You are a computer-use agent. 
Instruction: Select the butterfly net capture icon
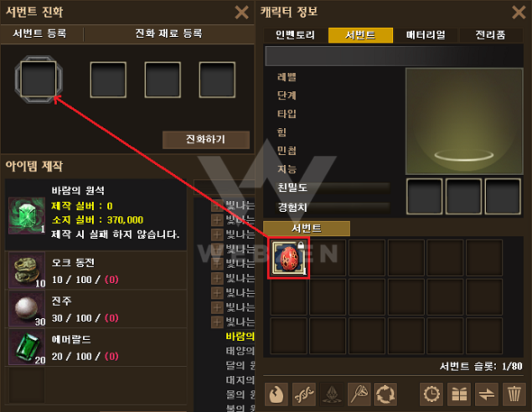click(359, 394)
